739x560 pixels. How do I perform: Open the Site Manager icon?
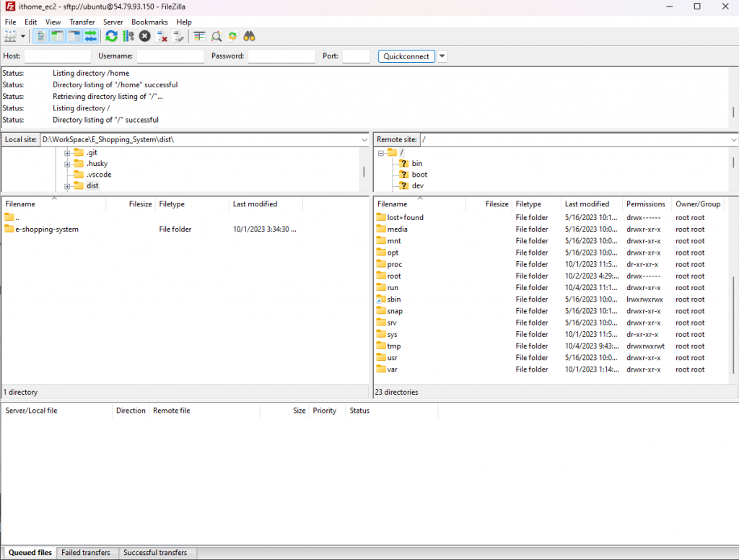[10, 36]
